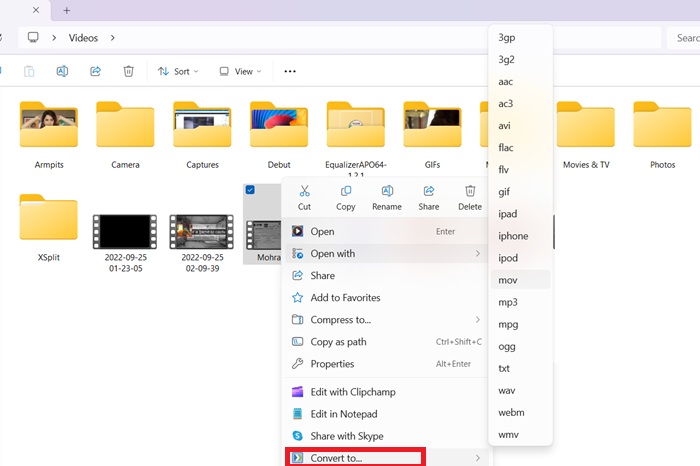Click the Search box
Screen dimensions: 700x466
(683, 37)
